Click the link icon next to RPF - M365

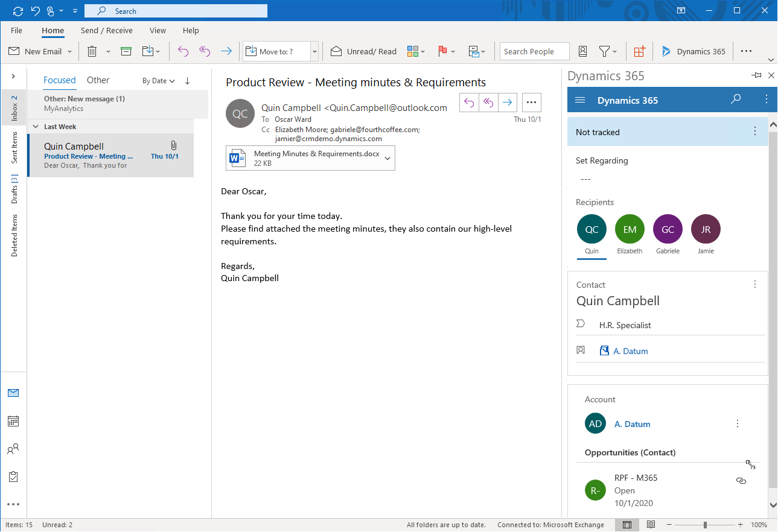click(741, 481)
